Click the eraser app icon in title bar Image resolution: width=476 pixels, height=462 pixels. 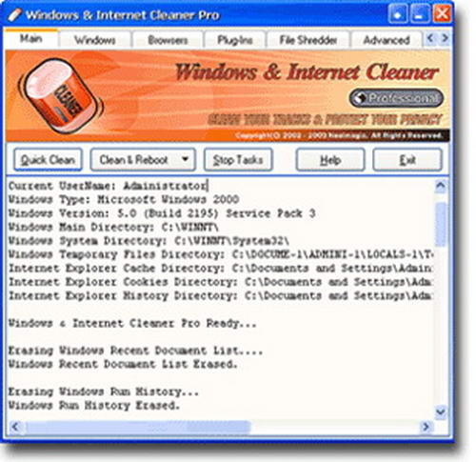tap(15, 15)
